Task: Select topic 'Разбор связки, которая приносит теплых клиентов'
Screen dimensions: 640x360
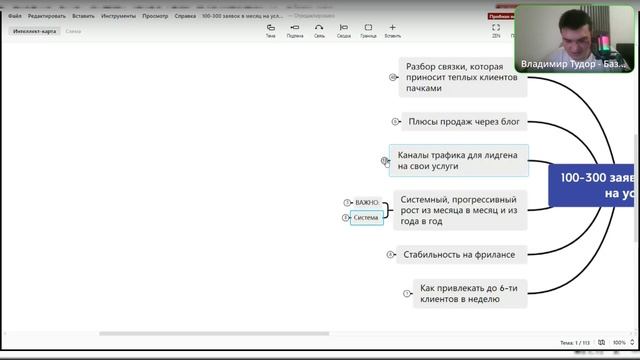Action: [x=463, y=77]
